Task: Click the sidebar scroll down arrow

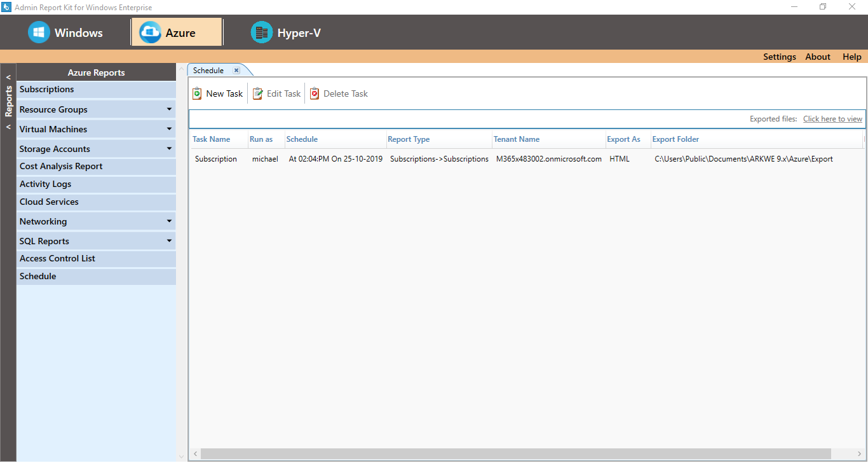Action: (181, 456)
